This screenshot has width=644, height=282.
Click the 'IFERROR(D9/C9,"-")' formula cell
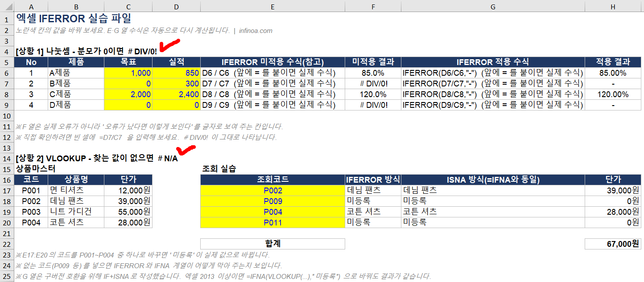click(x=493, y=105)
